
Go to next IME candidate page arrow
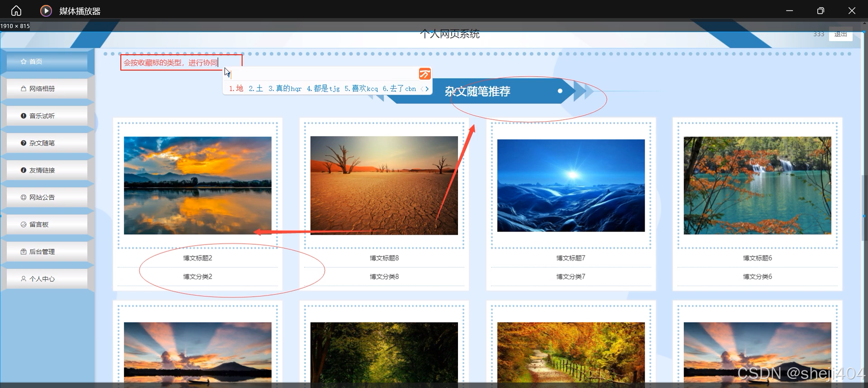(x=427, y=89)
